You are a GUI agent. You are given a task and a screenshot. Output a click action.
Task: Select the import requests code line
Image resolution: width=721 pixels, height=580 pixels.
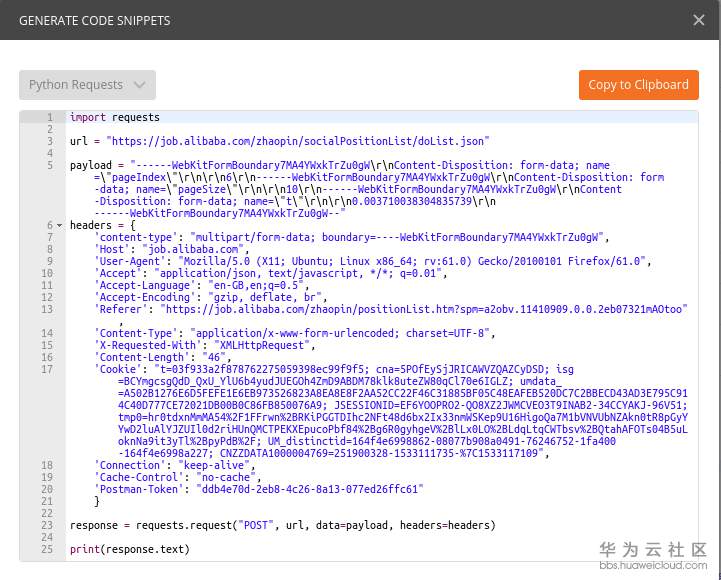(x=114, y=117)
